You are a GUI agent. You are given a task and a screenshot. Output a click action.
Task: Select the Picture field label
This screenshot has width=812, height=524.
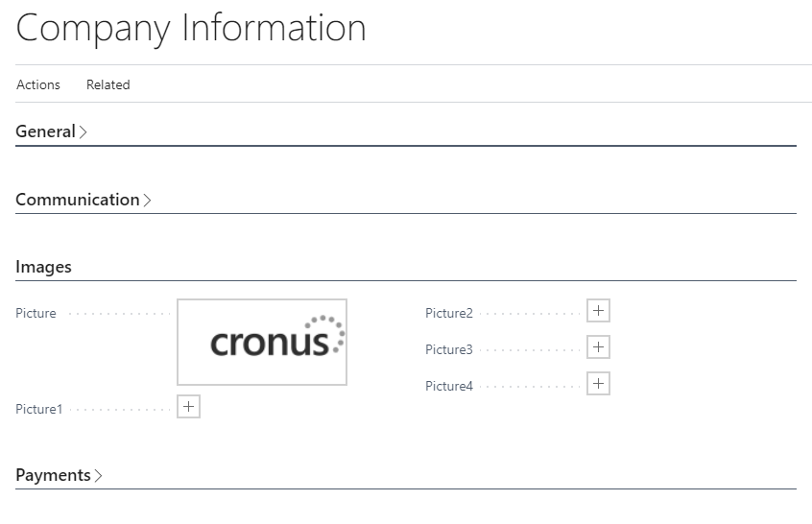point(36,313)
